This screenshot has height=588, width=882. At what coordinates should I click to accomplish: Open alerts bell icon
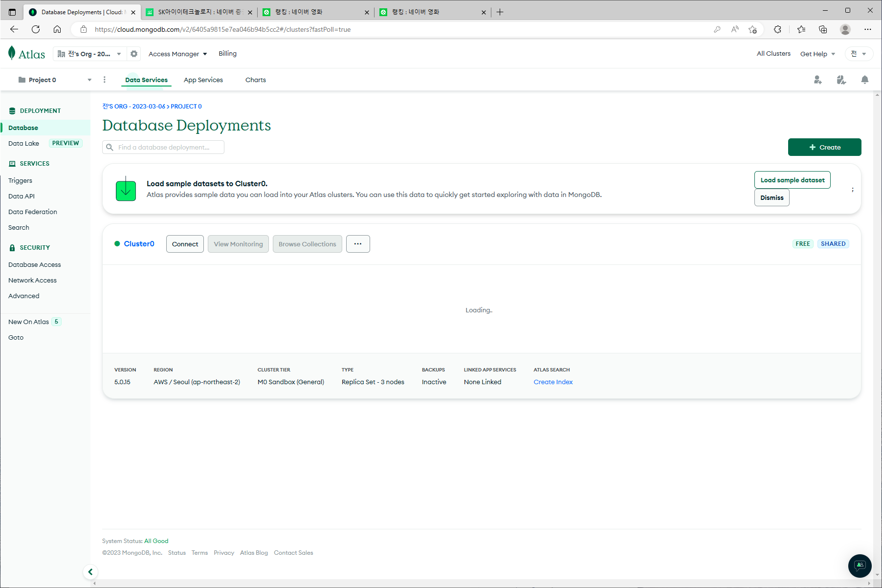(864, 80)
